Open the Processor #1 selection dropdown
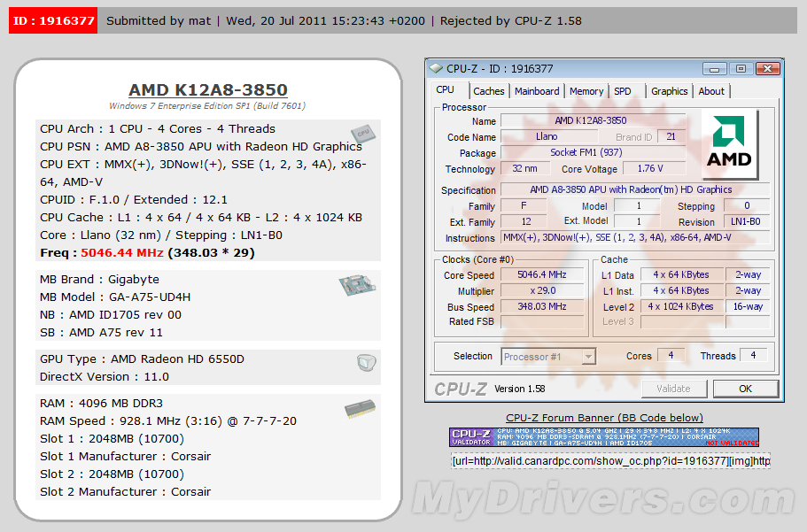The image size is (807, 532). (548, 357)
